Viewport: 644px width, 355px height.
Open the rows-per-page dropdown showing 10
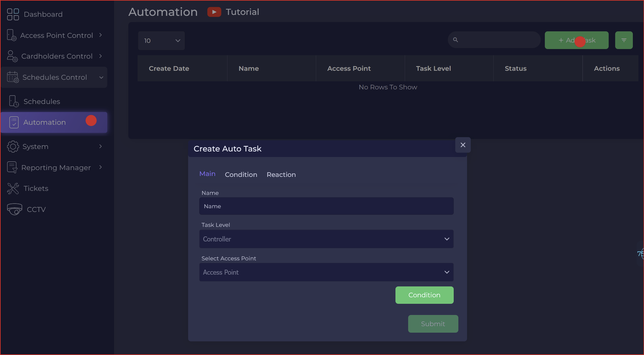tap(161, 41)
